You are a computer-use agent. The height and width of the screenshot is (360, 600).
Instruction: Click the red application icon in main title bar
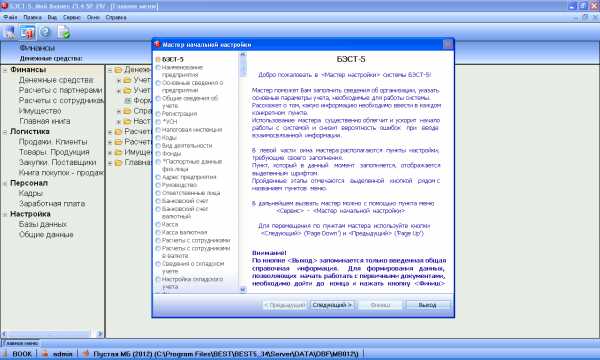(4, 5)
